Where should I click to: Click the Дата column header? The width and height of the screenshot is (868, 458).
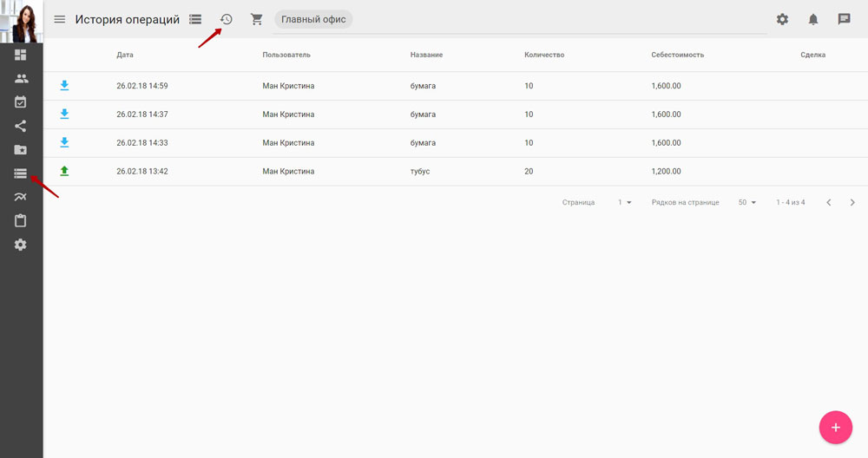[125, 55]
